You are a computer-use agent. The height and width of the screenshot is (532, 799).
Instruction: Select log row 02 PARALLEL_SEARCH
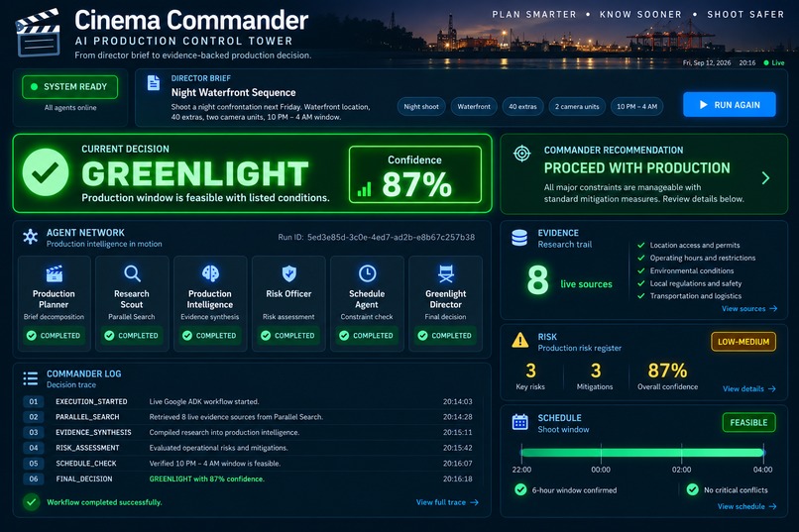tap(248, 417)
